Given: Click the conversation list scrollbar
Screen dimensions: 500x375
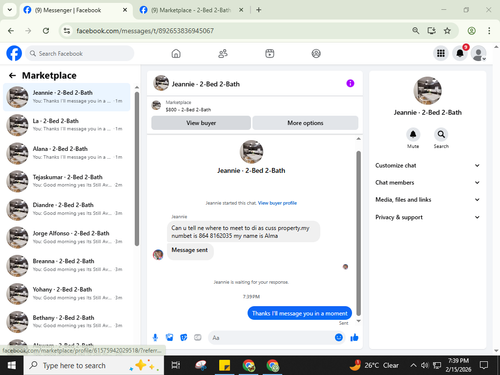Looking at the screenshot, I should pos(137,169).
